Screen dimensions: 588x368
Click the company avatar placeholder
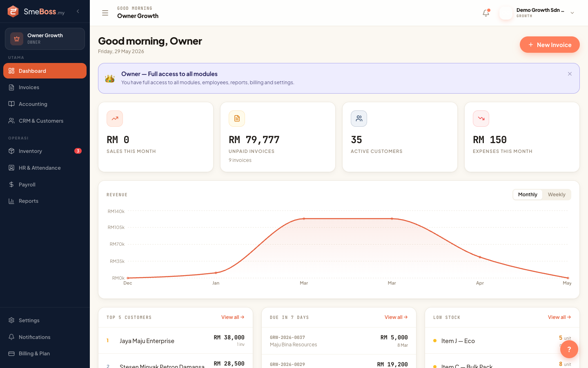click(x=506, y=13)
